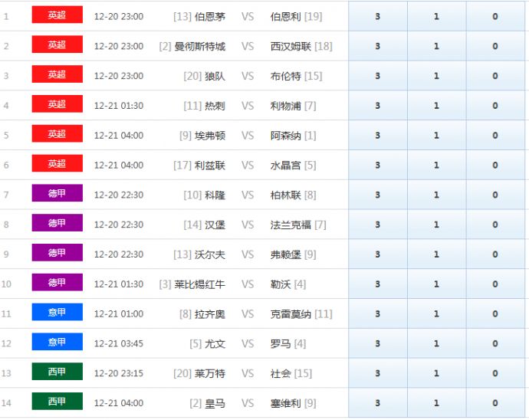Viewport: 529px width, 420px height.
Task: Open team 利物浦
Action: (x=285, y=106)
